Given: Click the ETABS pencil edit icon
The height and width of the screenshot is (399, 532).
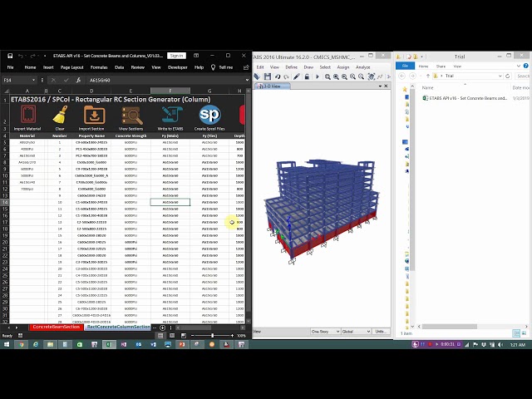Looking at the screenshot, I should coord(297,76).
